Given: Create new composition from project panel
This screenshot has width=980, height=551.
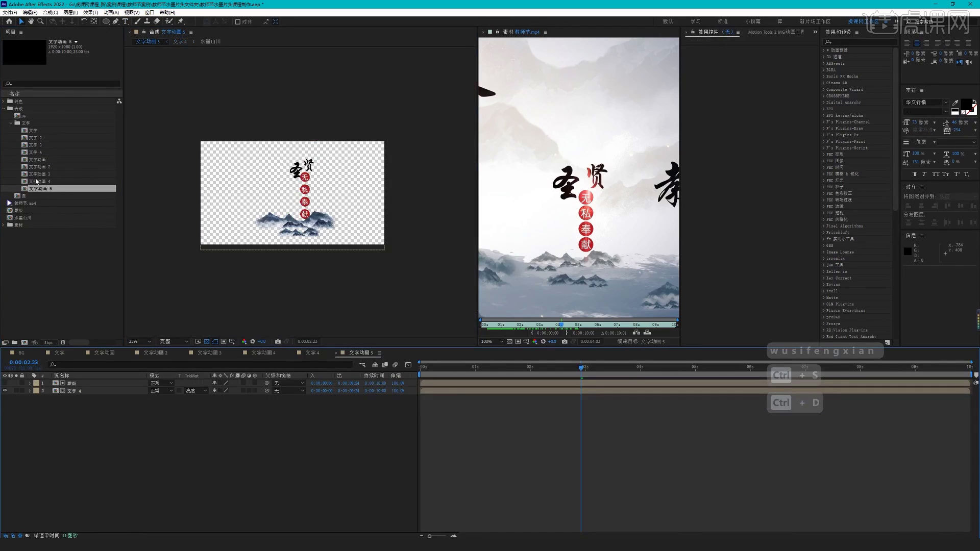Looking at the screenshot, I should point(24,342).
